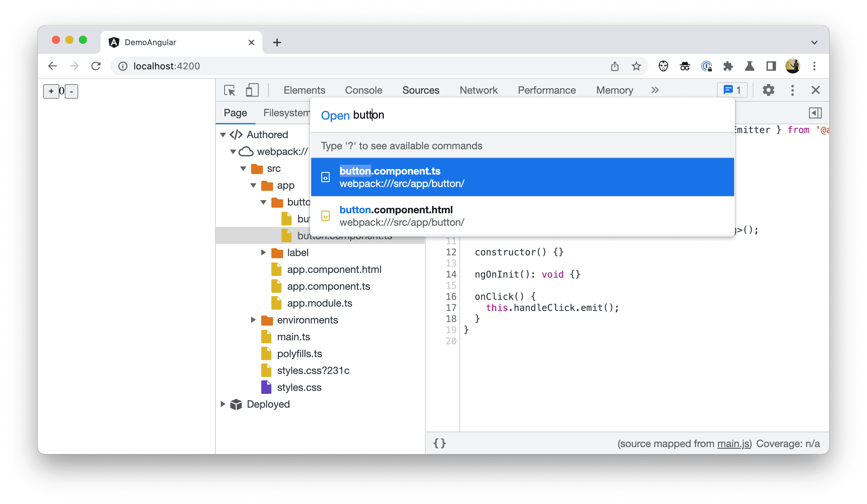Click the inspect element icon
The width and height of the screenshot is (867, 504).
(x=230, y=91)
